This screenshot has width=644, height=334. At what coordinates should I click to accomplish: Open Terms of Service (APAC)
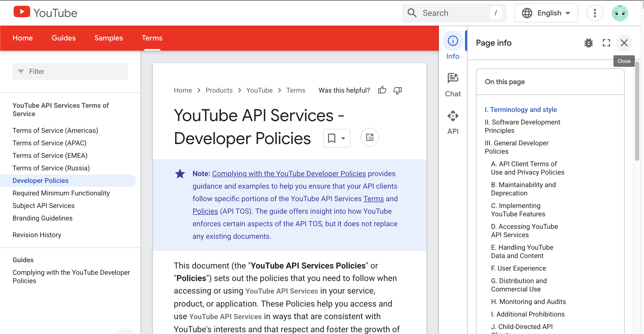(x=50, y=143)
